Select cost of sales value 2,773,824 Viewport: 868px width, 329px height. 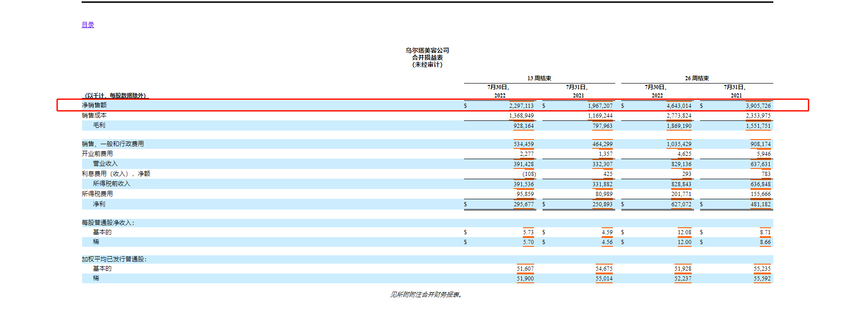tap(679, 116)
